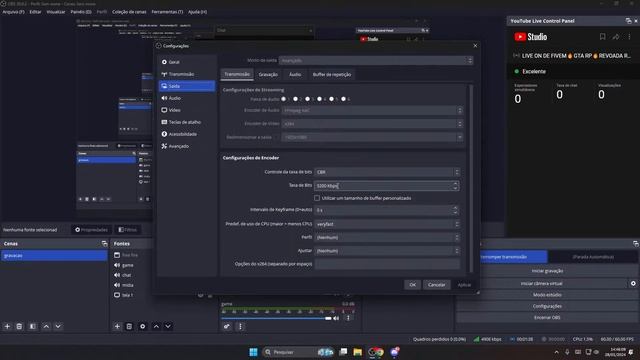Move scene up in Cenas panel
640x360 pixels.
tap(46, 327)
